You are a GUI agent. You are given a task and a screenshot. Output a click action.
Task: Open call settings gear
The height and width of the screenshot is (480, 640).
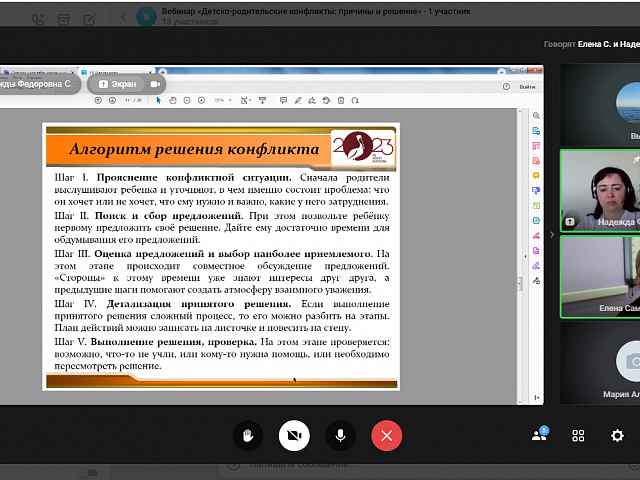click(x=617, y=436)
